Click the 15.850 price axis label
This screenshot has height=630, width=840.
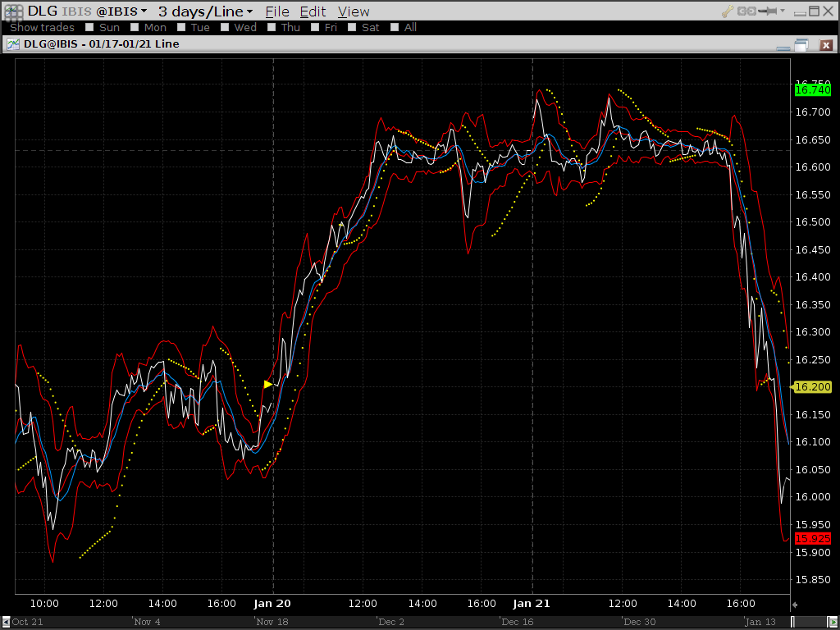tap(813, 580)
